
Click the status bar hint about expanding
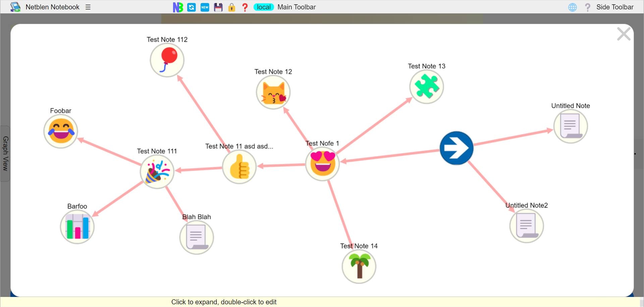(224, 302)
